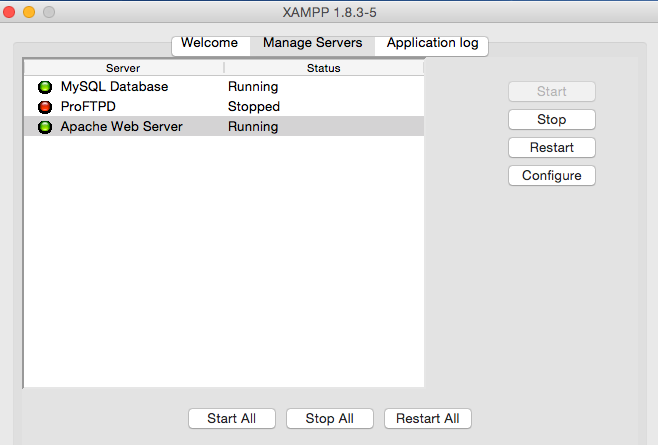Minimize the XAMPP window with the yellow button
Viewport: 658px width, 445px height.
tap(29, 12)
